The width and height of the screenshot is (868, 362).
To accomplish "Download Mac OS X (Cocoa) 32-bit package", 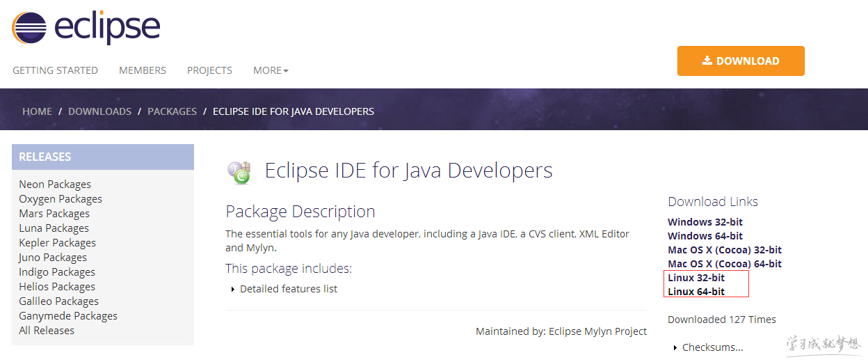I will pos(725,250).
